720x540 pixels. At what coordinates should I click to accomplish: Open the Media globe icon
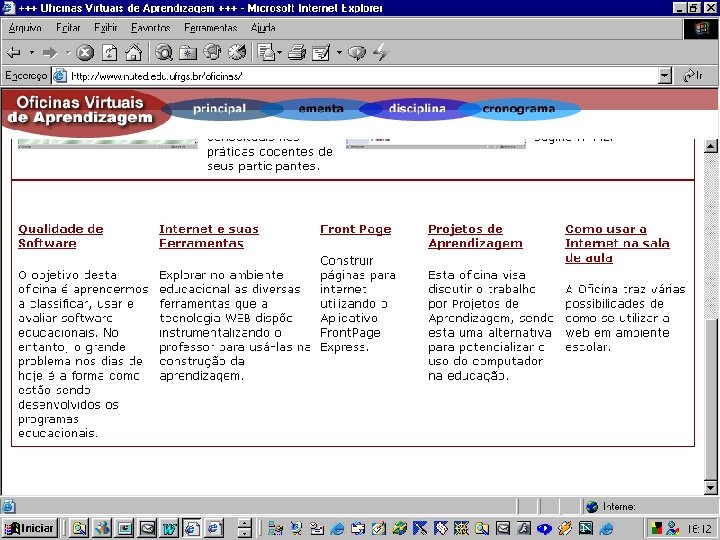point(212,52)
